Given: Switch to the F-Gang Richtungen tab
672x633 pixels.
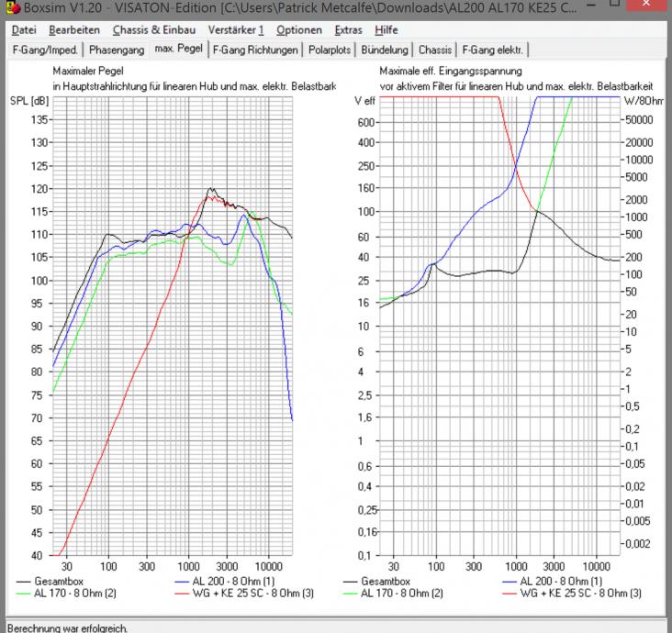Looking at the screenshot, I should coord(255,50).
